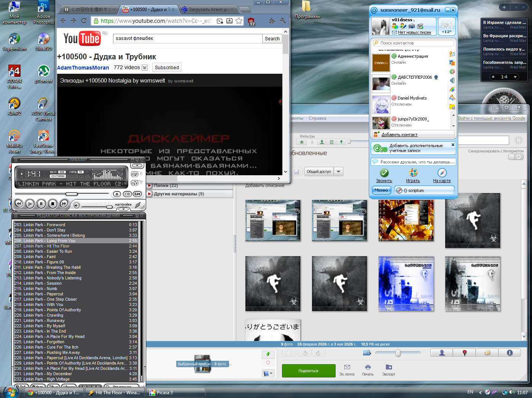Expand the 772 videos dropdown

coord(145,68)
